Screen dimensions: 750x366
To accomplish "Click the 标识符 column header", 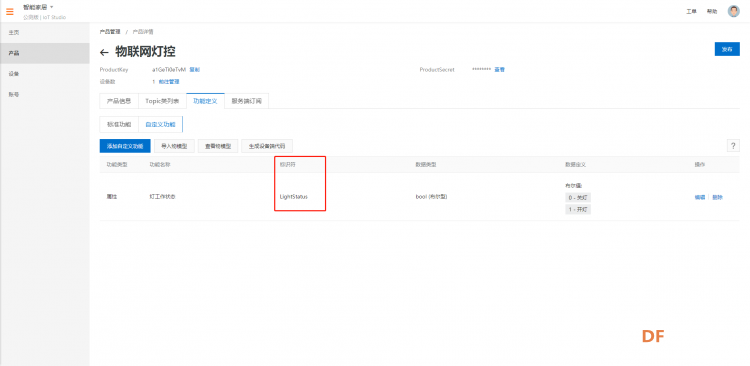I will click(287, 165).
